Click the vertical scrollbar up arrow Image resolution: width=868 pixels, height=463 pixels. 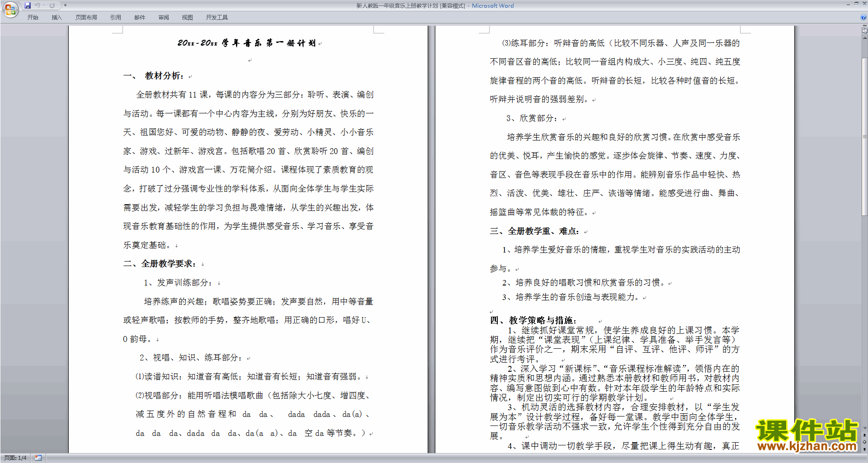click(864, 37)
